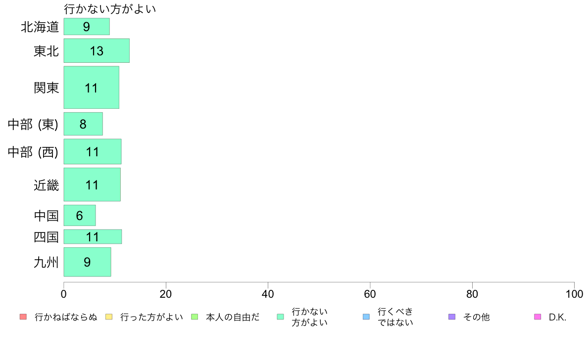Click the purple その他 legend swatch
The height and width of the screenshot is (364, 588).
452,317
